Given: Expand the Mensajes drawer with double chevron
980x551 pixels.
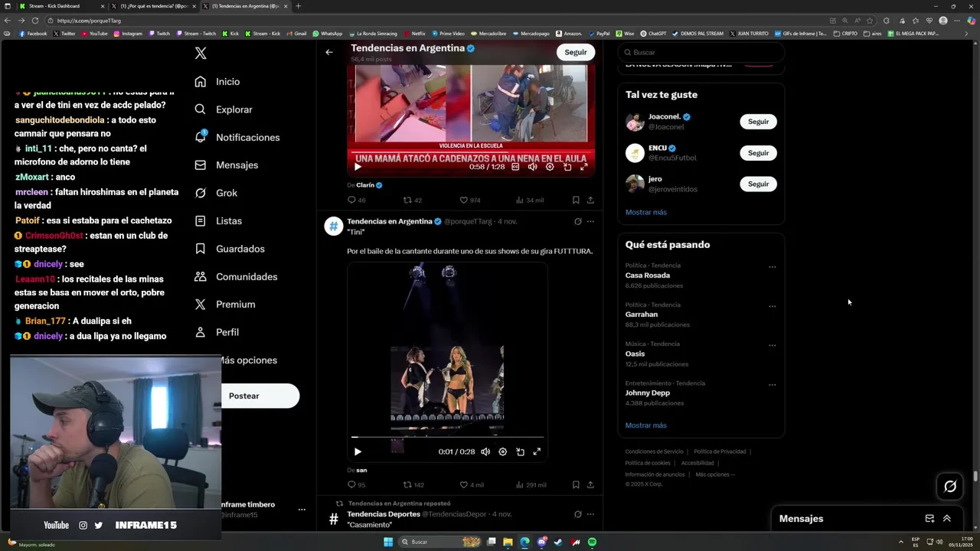Looking at the screenshot, I should coord(947,518).
